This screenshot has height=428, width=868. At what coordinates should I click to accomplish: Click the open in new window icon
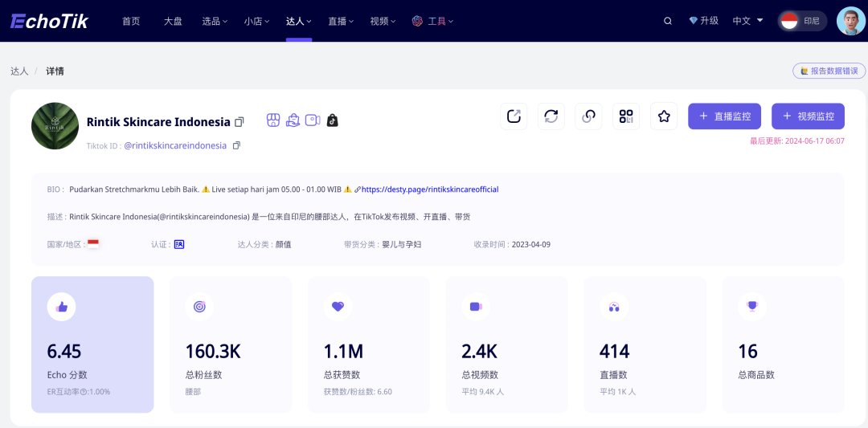click(x=514, y=116)
